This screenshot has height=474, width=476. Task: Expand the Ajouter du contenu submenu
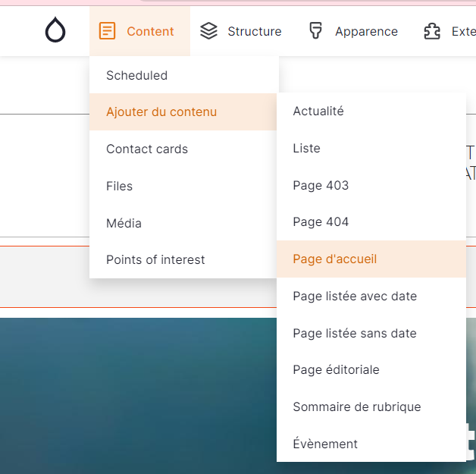tap(161, 112)
